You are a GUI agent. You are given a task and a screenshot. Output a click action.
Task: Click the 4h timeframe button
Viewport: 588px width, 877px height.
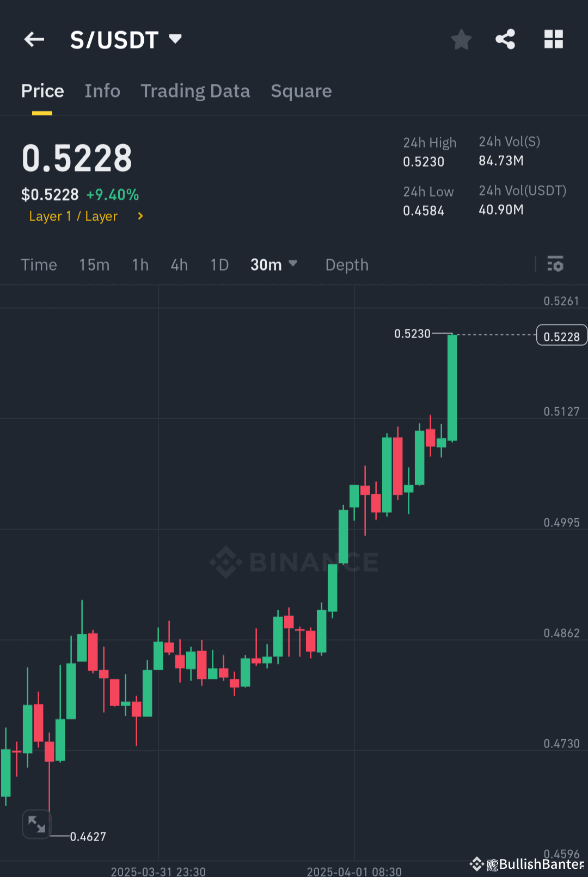point(179,265)
